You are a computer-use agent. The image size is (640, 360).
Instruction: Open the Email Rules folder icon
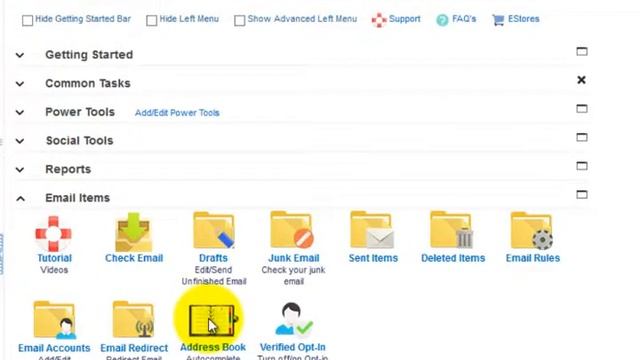pos(531,231)
